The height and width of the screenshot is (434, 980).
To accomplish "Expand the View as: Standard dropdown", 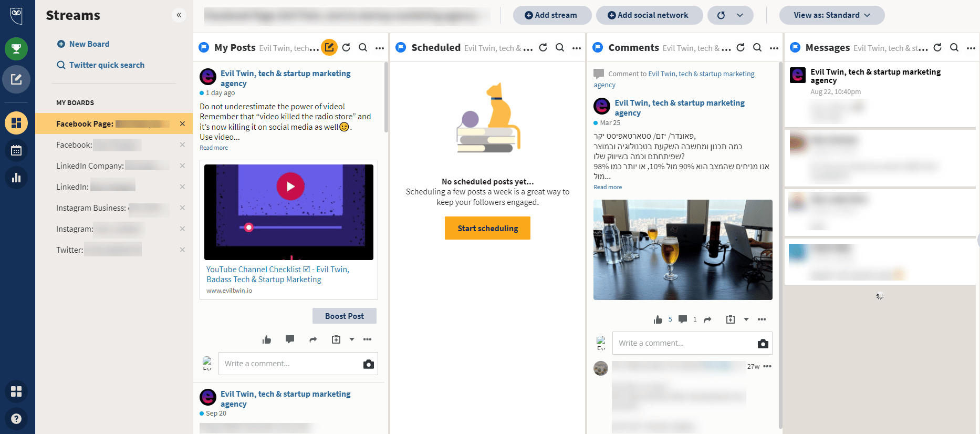I will (831, 15).
